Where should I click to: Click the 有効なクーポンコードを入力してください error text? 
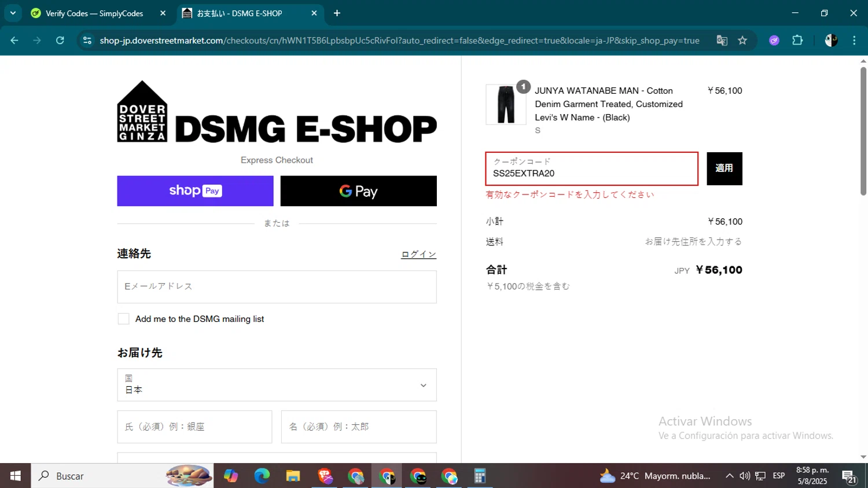(x=570, y=195)
